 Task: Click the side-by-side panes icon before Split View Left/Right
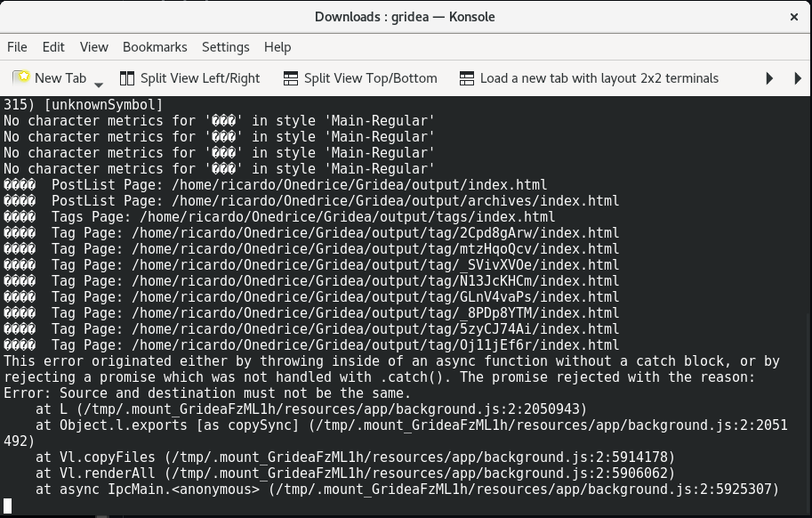pos(127,77)
